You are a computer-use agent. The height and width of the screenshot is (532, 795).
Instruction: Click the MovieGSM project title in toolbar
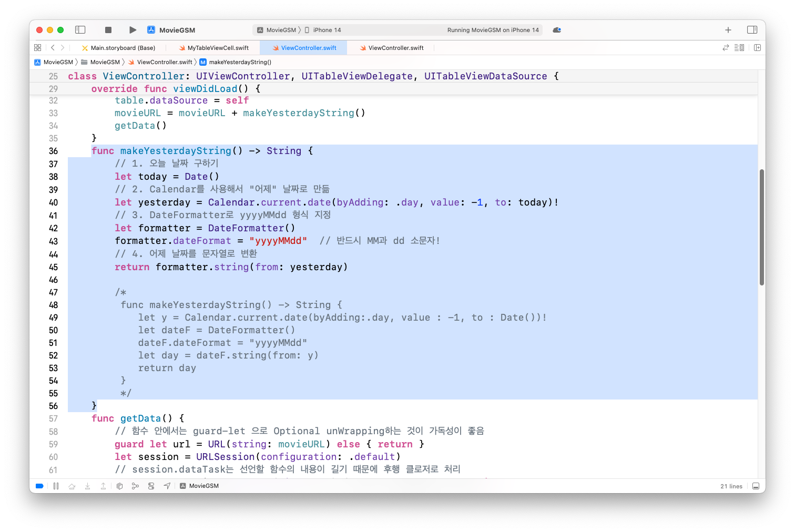tap(177, 30)
